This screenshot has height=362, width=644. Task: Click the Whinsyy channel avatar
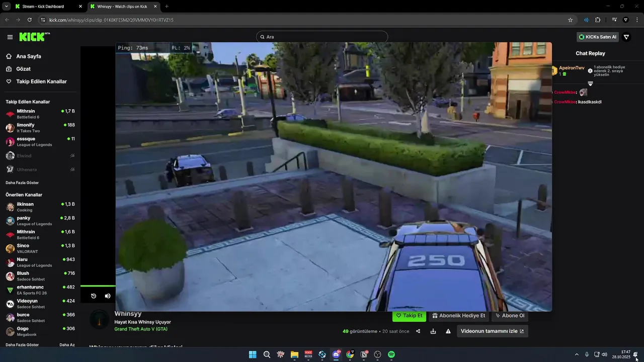click(x=100, y=320)
